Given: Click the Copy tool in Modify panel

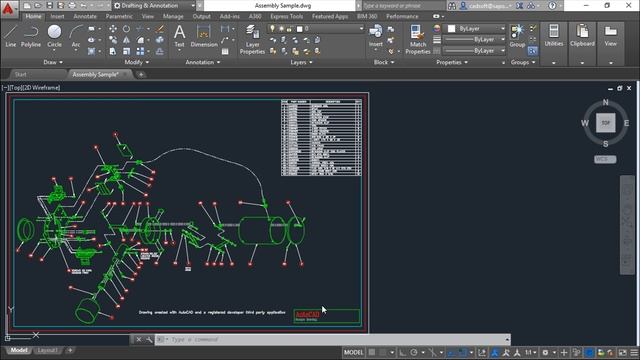Looking at the screenshot, I should click(x=113, y=40).
